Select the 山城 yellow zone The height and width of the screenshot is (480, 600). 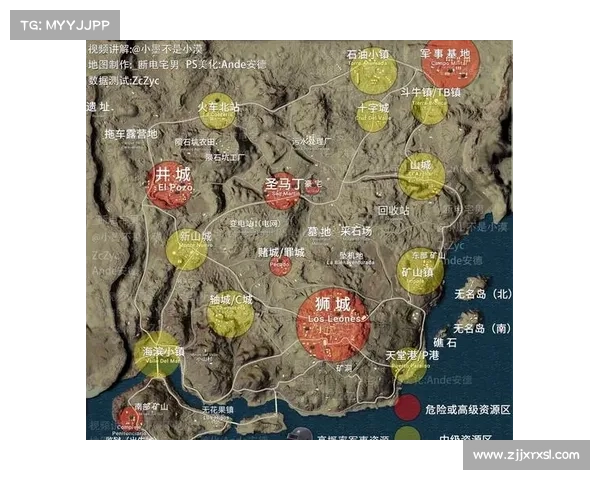[x=421, y=176]
